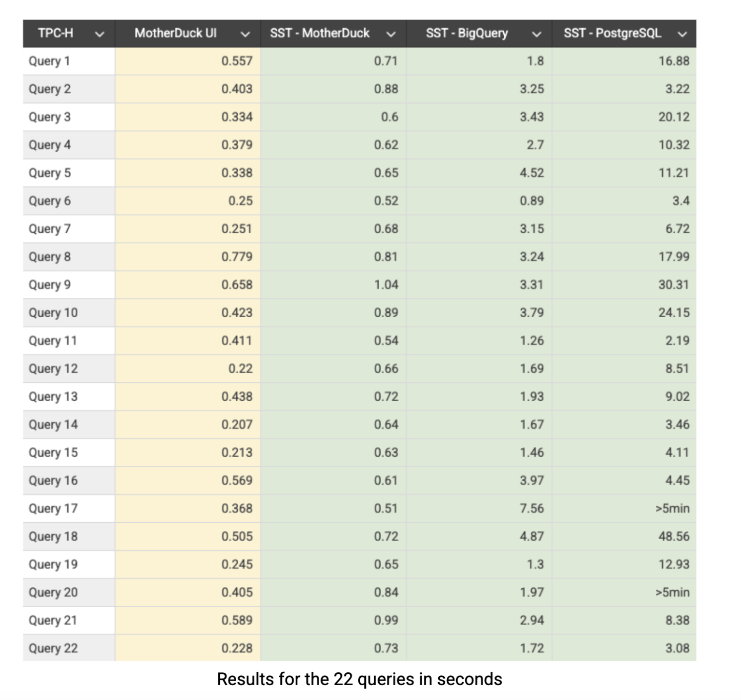Click the SST - BigQuery header dropdown arrow
The image size is (741, 700).
pos(537,34)
